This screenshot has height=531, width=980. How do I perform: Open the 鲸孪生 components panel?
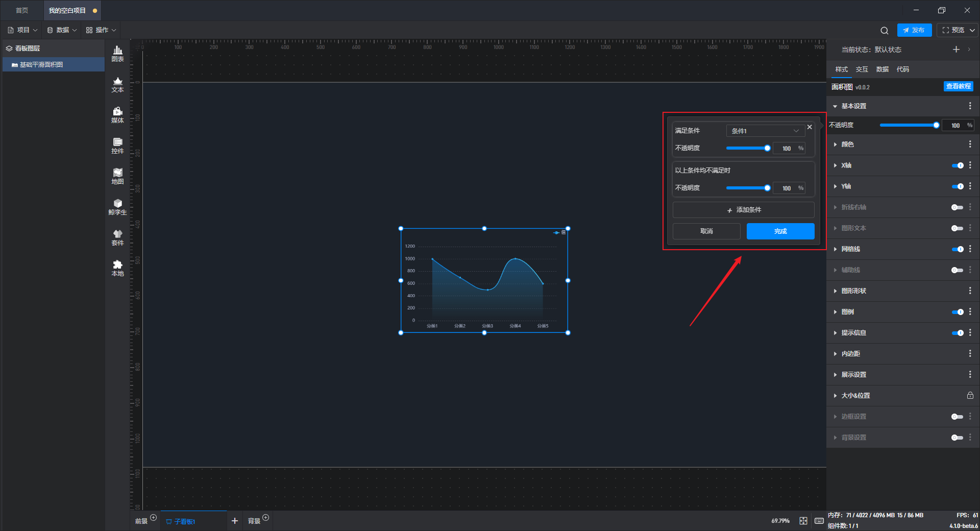(x=117, y=207)
